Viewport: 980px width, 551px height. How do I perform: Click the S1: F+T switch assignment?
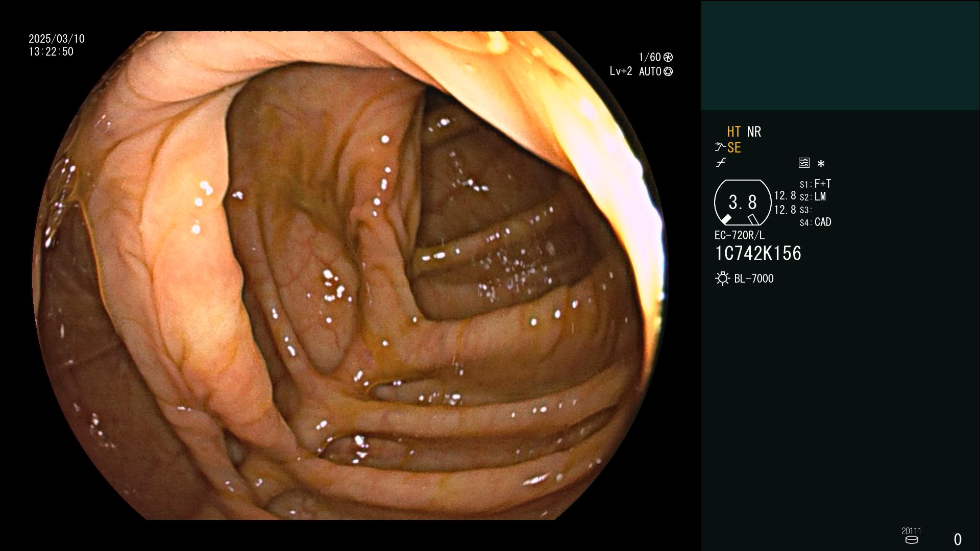point(816,184)
